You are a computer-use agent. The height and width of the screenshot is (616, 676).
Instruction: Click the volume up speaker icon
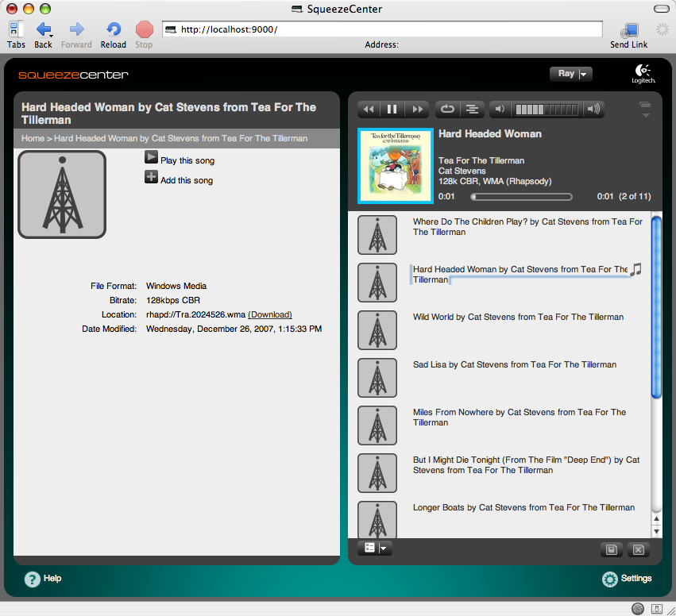594,110
